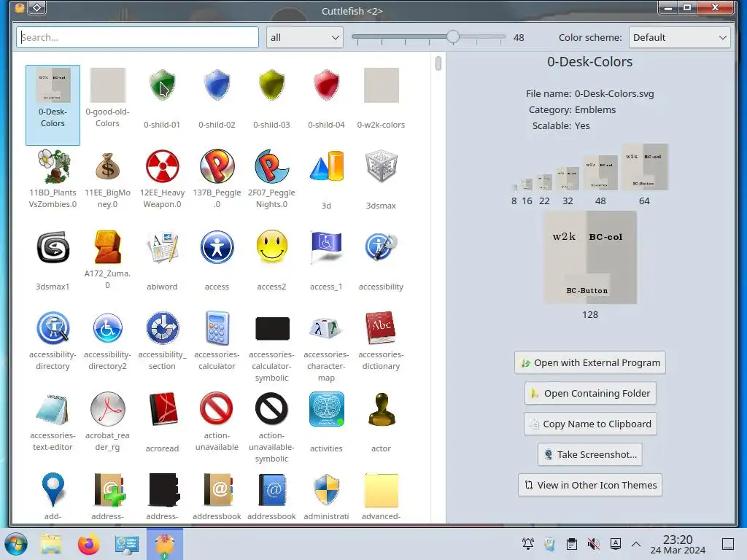Select the 11BD_PlantsVsZombies.0 icon
This screenshot has width=747, height=560.
pos(53,166)
